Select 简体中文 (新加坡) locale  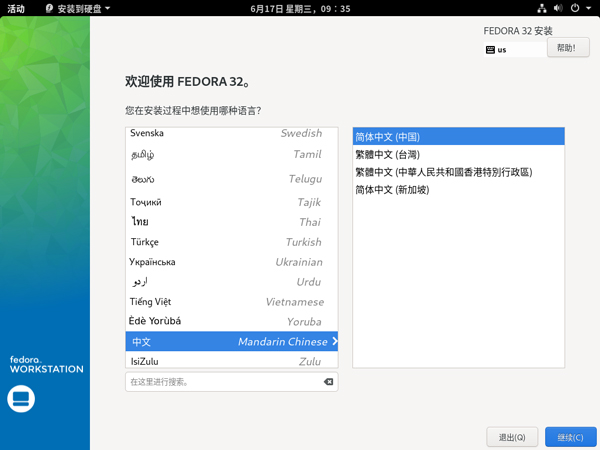click(x=392, y=189)
